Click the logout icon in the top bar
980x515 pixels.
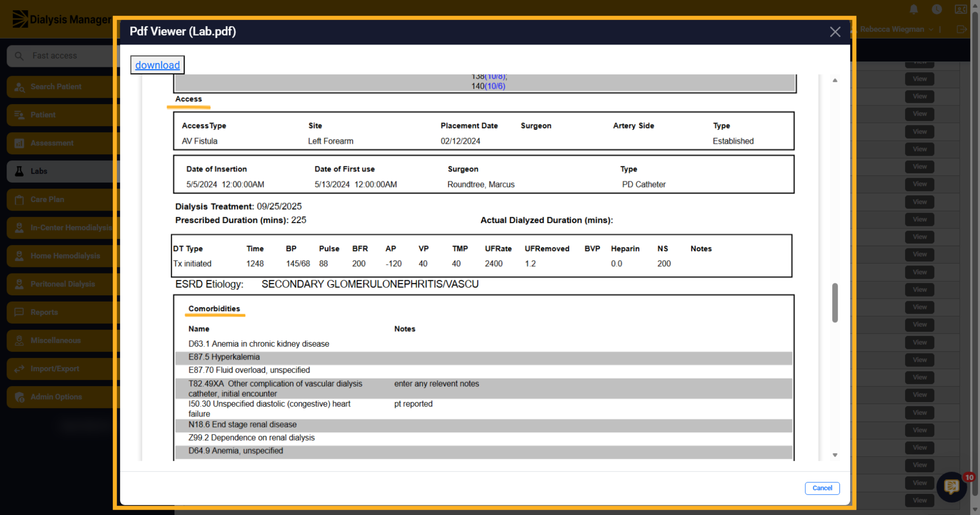961,29
